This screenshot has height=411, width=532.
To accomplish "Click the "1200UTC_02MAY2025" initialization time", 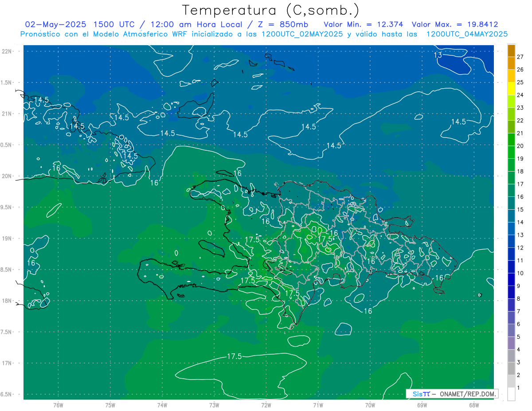I will click(x=302, y=34).
